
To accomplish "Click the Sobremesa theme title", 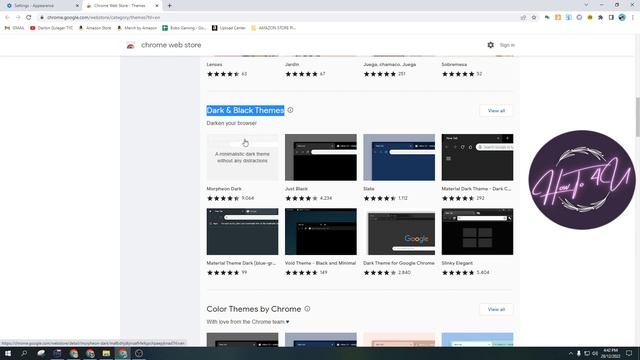I will point(454,64).
